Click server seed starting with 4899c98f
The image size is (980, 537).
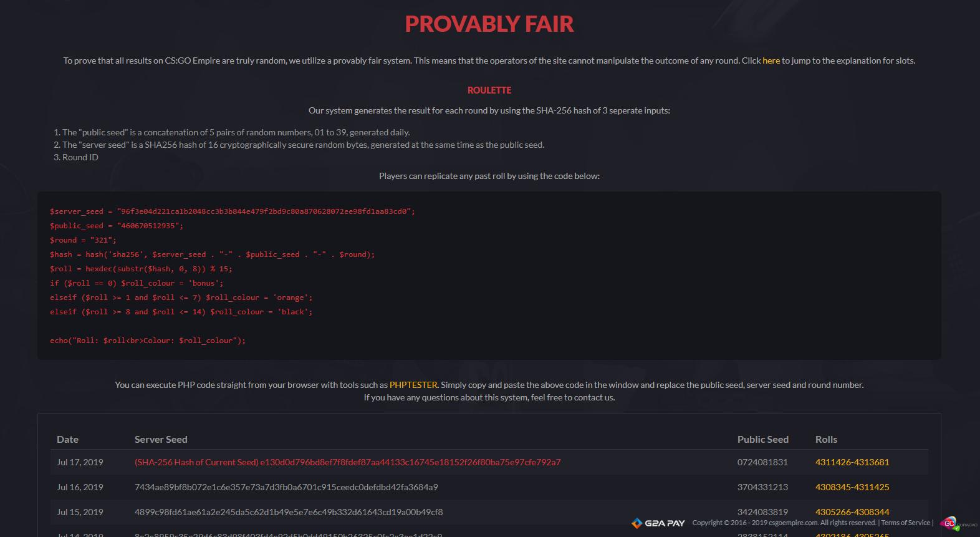tap(289, 512)
